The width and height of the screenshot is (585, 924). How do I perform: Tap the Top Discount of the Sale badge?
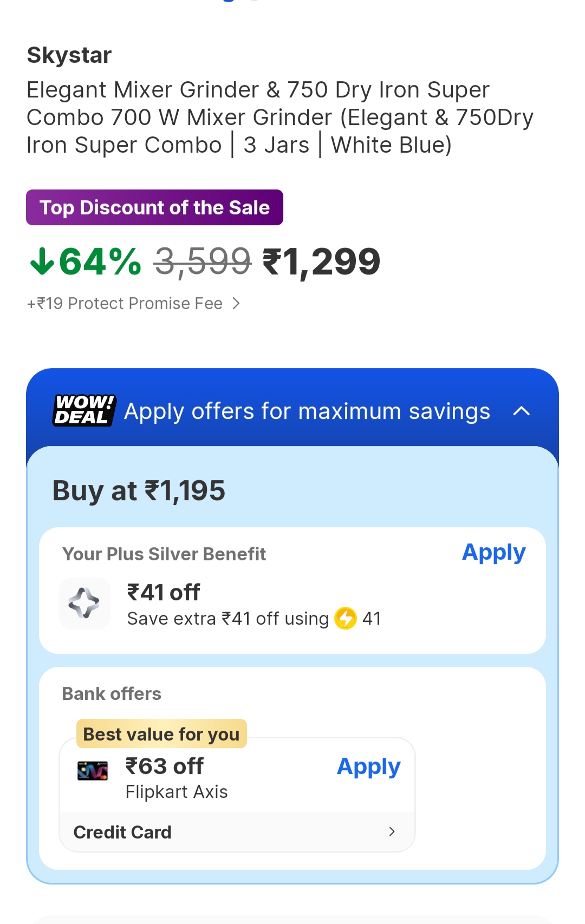[154, 208]
